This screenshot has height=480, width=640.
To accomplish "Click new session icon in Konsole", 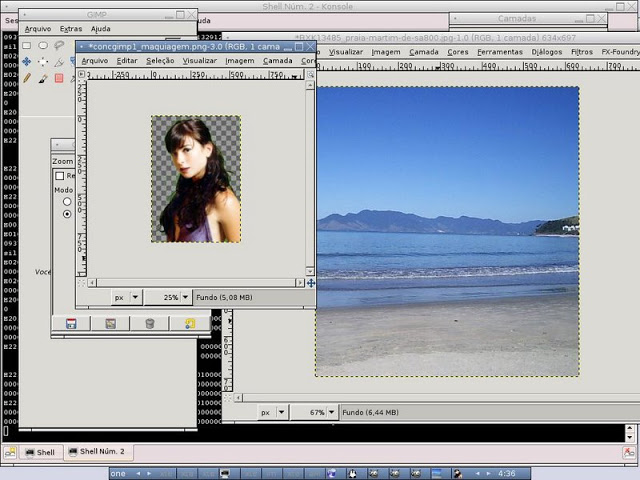I will point(10,452).
